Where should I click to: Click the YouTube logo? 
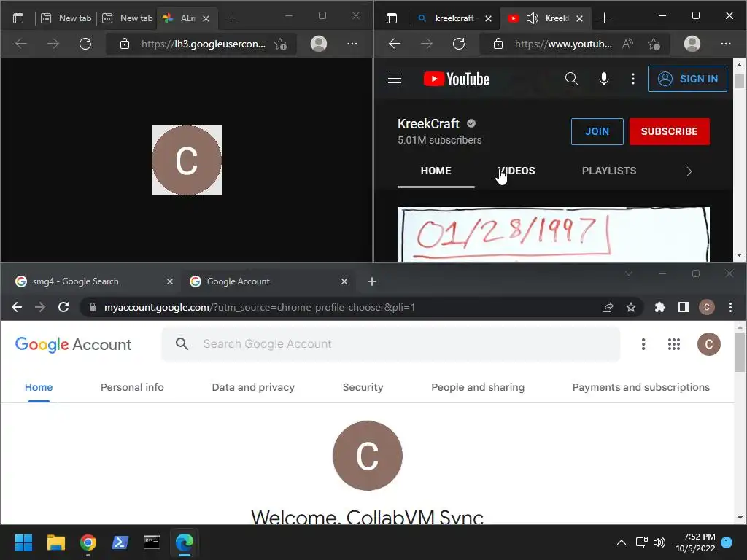click(456, 79)
